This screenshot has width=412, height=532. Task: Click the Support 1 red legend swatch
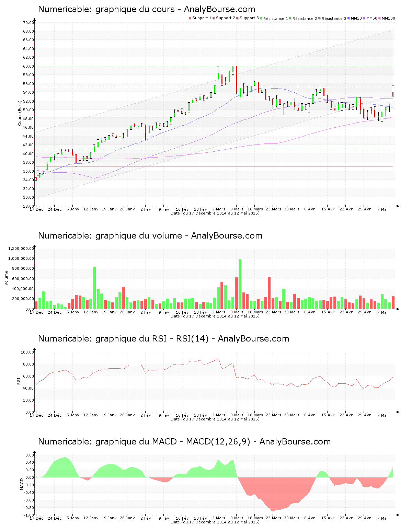coord(190,18)
